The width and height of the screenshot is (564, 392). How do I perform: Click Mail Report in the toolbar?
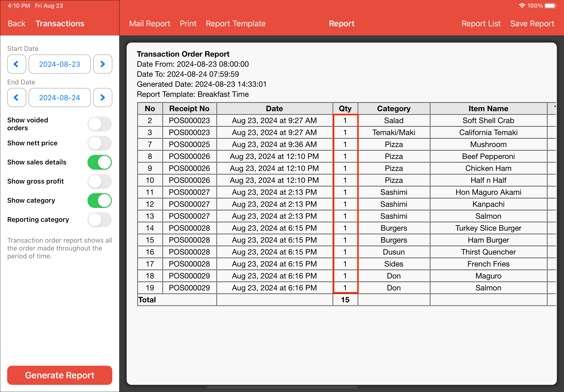click(x=150, y=24)
